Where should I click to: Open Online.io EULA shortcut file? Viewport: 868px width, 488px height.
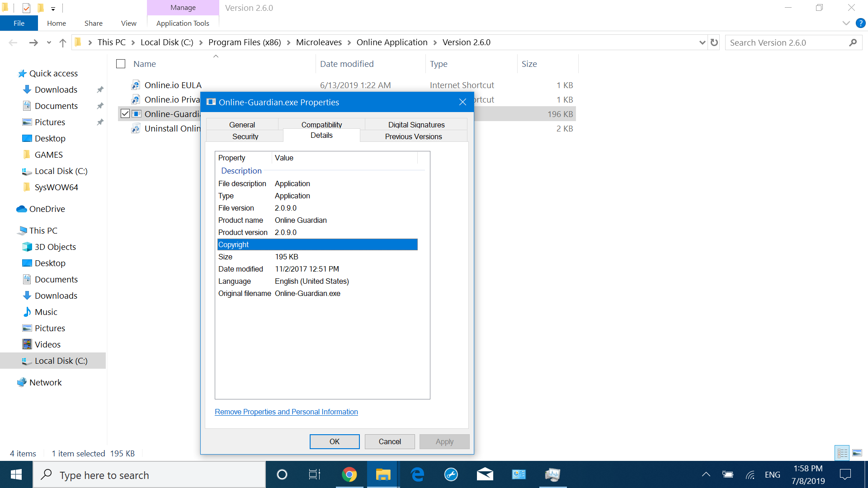point(173,85)
